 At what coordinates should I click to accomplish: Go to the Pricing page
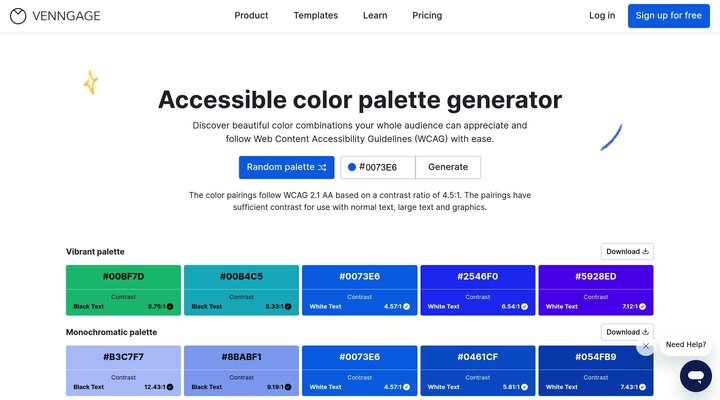point(427,16)
